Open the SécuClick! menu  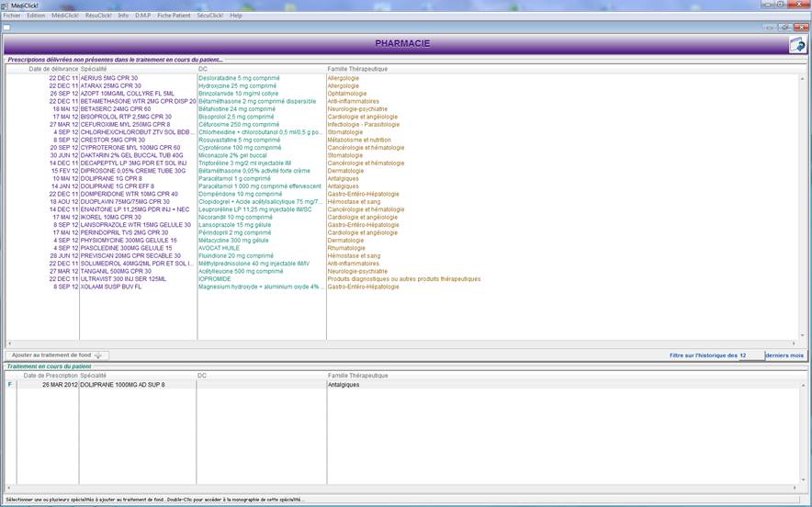coord(209,16)
